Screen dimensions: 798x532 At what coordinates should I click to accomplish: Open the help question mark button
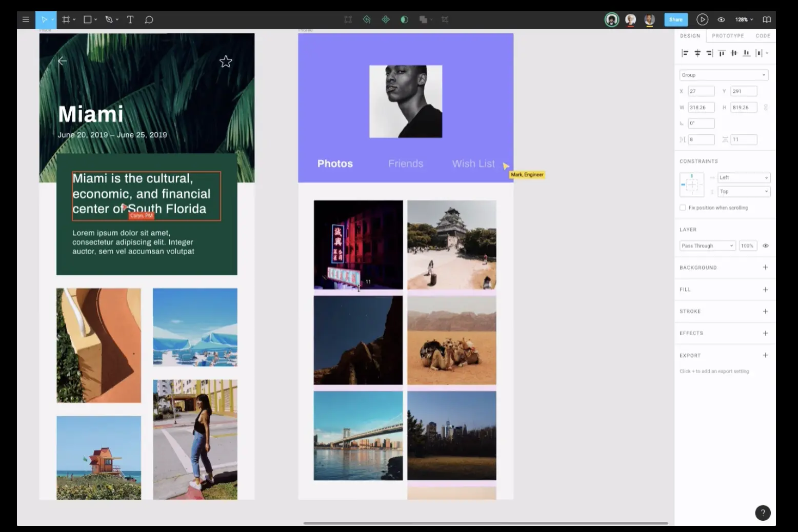coord(763,513)
